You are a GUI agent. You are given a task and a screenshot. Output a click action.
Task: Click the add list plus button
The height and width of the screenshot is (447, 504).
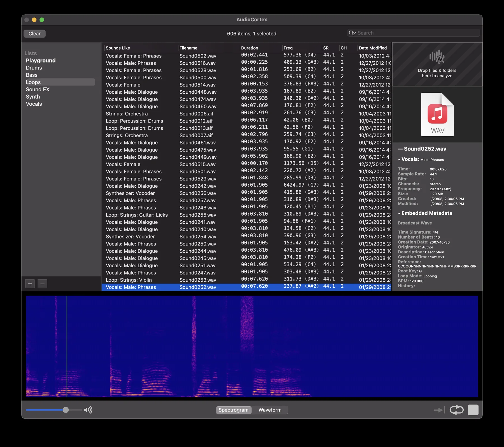click(30, 284)
